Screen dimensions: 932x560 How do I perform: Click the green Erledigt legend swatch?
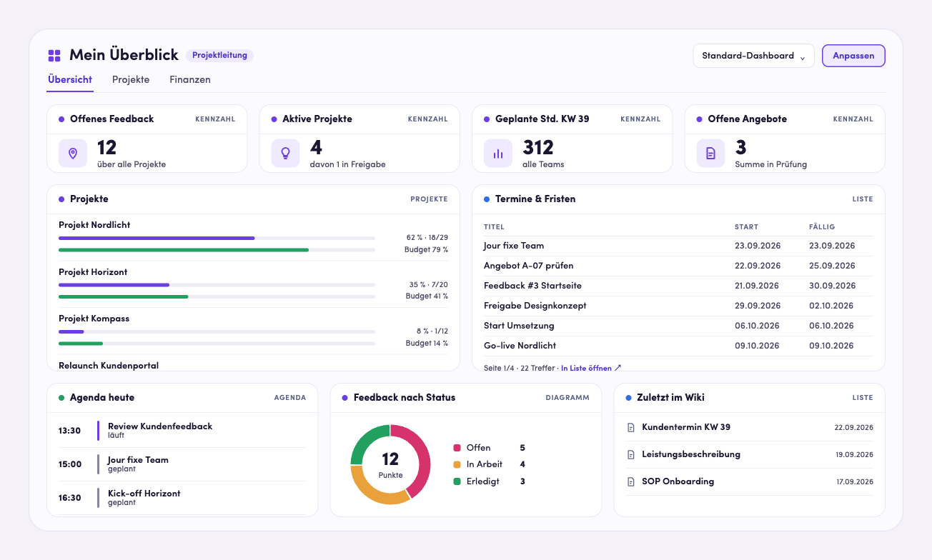(457, 482)
